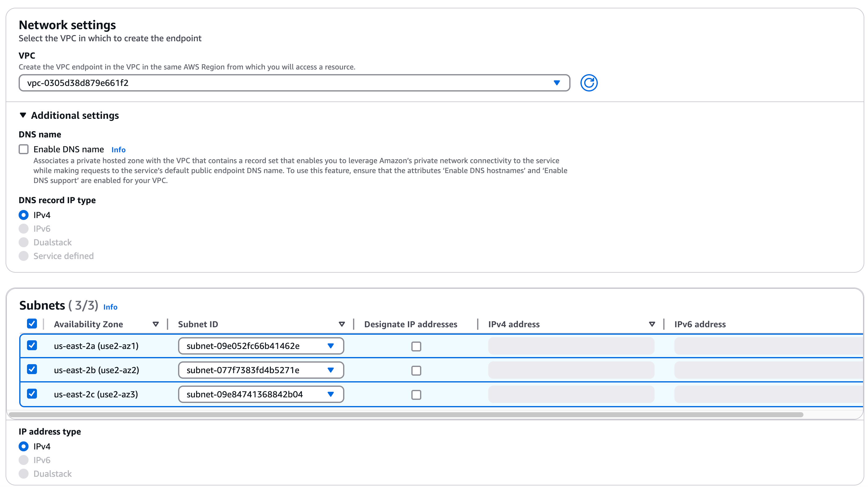868x487 pixels.
Task: Check Designate IP addresses for us-east-2a
Action: point(417,346)
